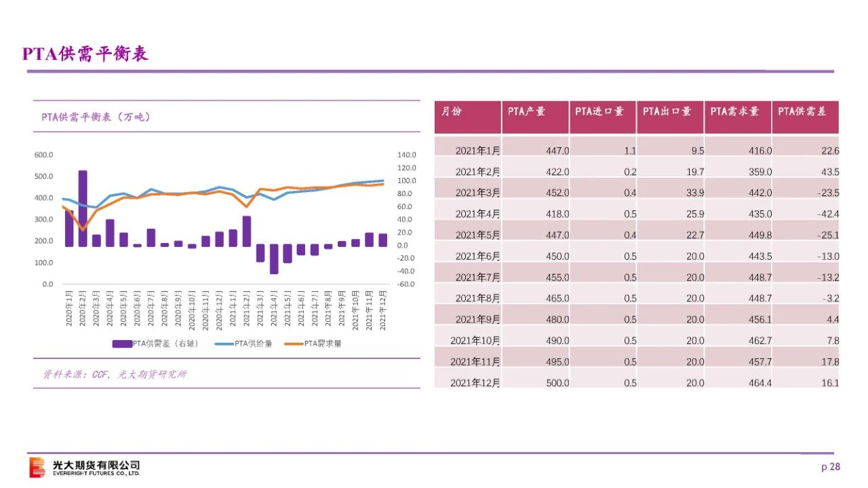Click the Everbright Futures logo icon

click(37, 468)
